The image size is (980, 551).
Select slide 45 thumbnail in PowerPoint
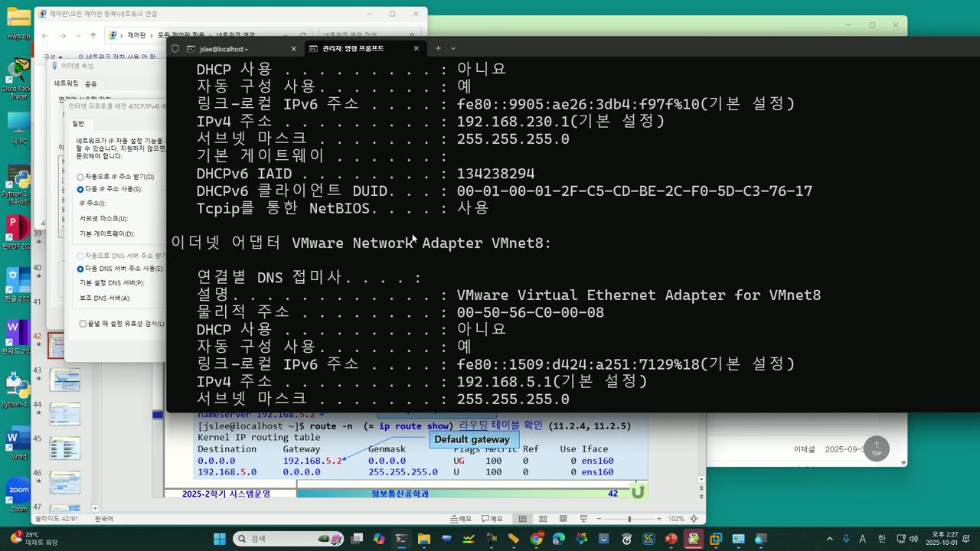64,448
